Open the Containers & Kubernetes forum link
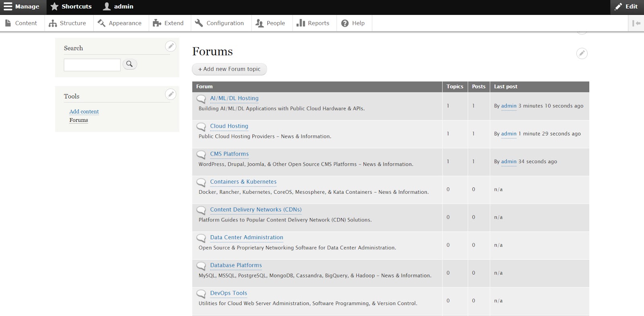 (243, 182)
